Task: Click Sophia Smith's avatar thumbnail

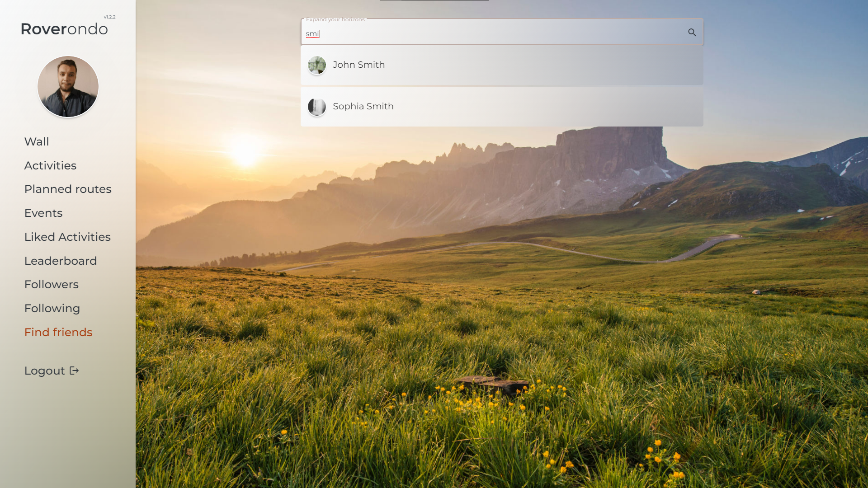Action: [316, 107]
